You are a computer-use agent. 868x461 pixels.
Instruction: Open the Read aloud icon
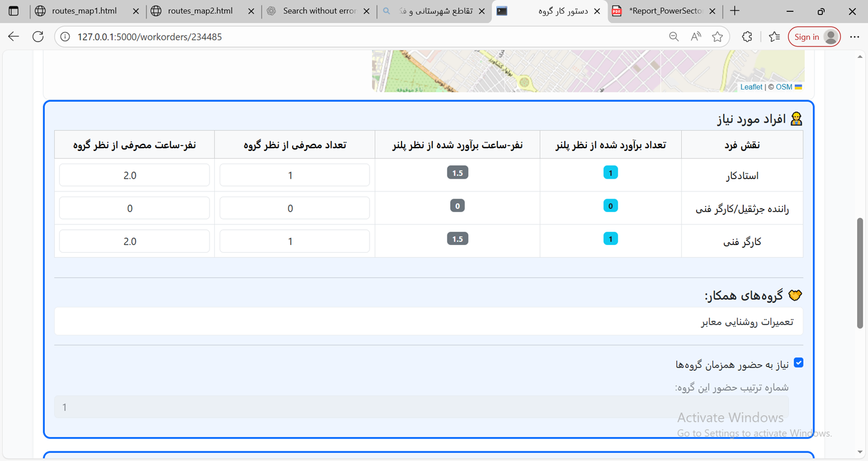point(696,36)
